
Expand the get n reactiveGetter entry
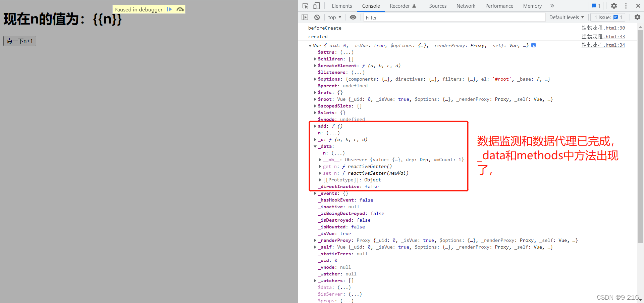click(x=320, y=167)
